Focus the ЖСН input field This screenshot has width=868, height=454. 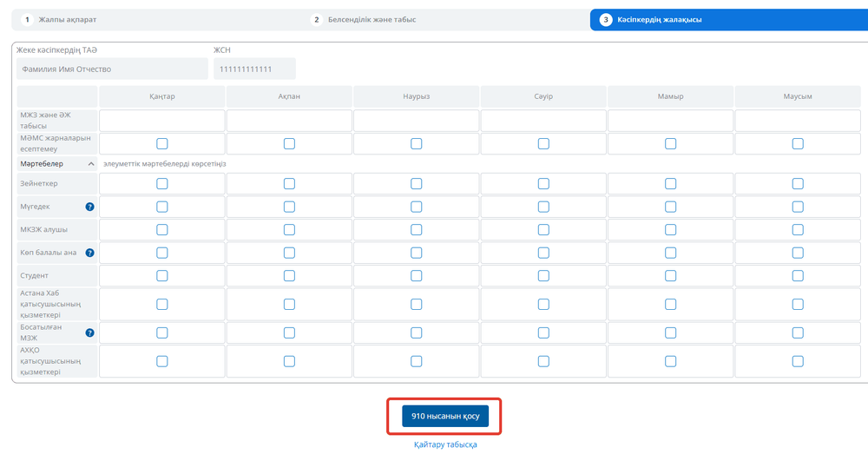pyautogui.click(x=254, y=69)
